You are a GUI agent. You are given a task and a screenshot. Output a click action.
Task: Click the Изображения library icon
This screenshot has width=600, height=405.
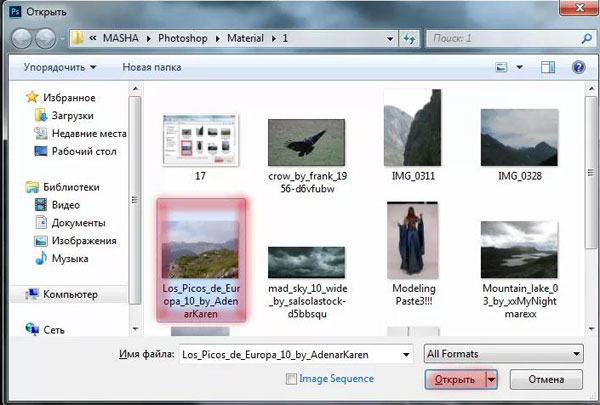(41, 240)
